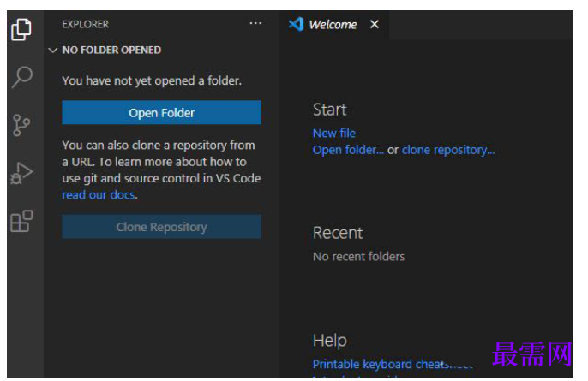Open the Printable keyboard cheatsheet link
This screenshot has height=381, width=588.
coord(393,364)
